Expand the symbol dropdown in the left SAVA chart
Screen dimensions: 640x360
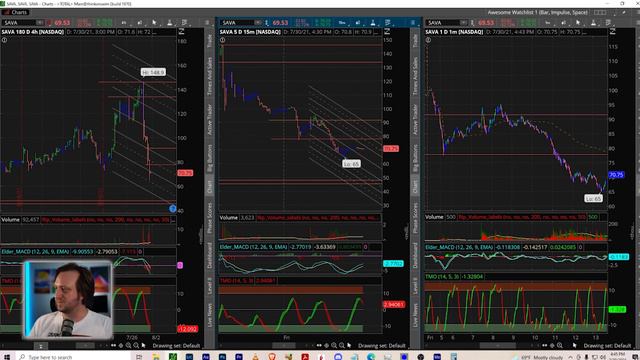click(40, 22)
